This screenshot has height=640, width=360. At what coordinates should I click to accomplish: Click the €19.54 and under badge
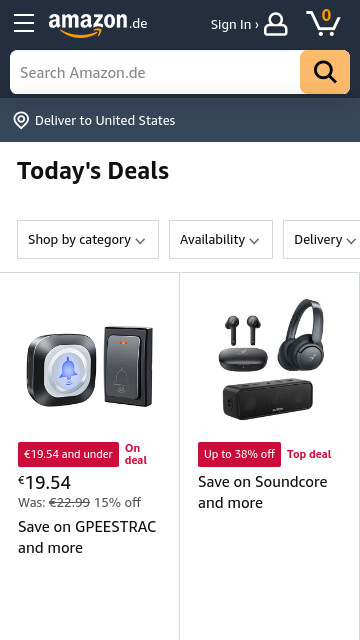click(69, 454)
